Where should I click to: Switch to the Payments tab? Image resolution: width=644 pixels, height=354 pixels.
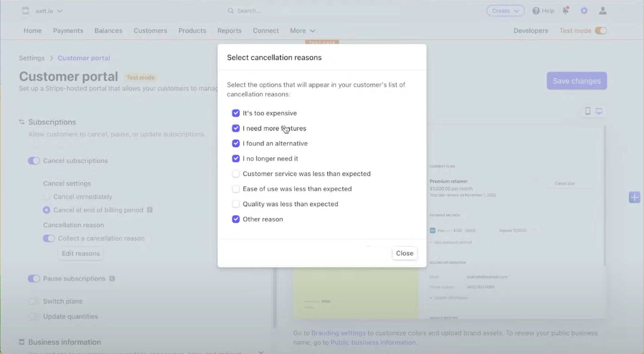pos(68,31)
